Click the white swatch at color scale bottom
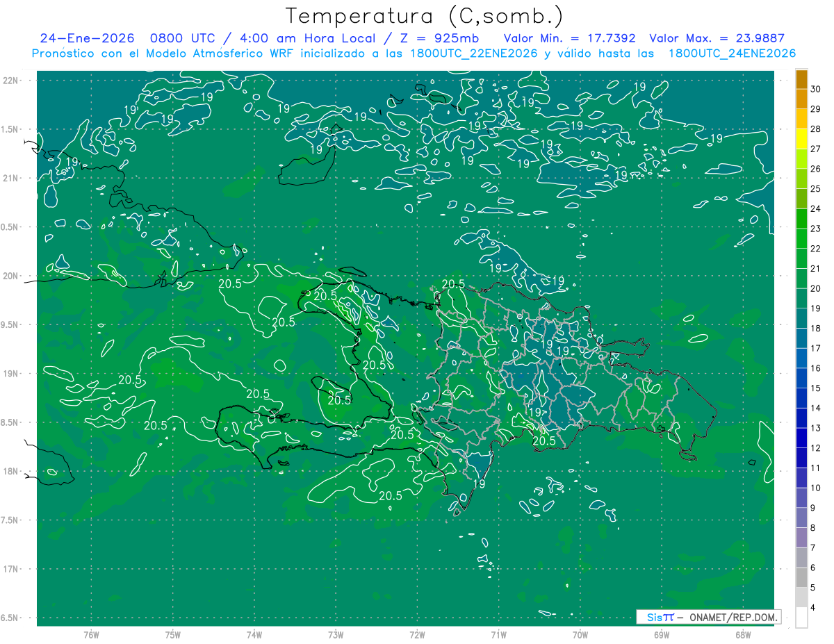The image size is (834, 644). click(801, 618)
